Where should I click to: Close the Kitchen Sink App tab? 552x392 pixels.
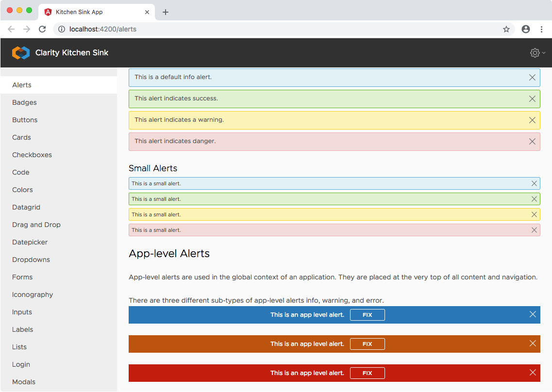click(147, 12)
